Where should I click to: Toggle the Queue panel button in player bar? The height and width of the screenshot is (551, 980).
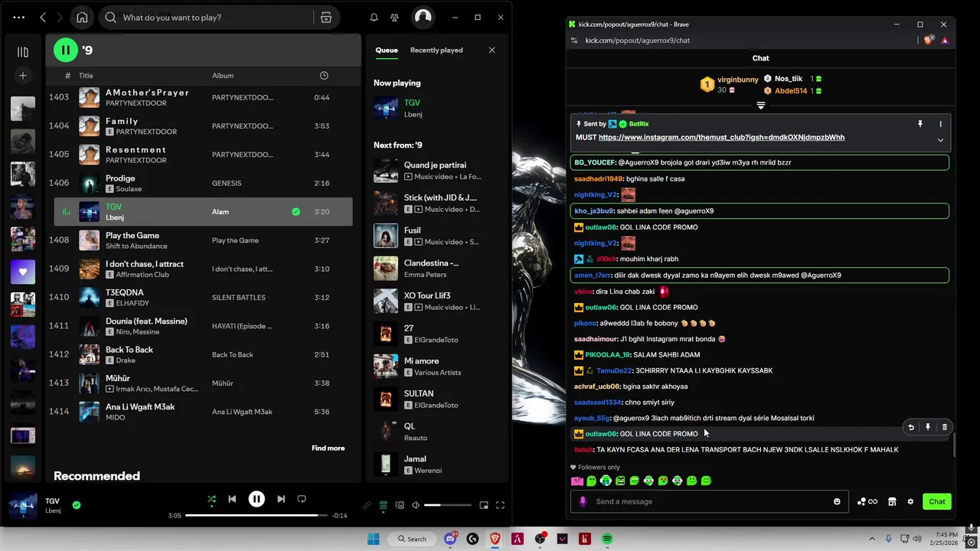pyautogui.click(x=383, y=505)
